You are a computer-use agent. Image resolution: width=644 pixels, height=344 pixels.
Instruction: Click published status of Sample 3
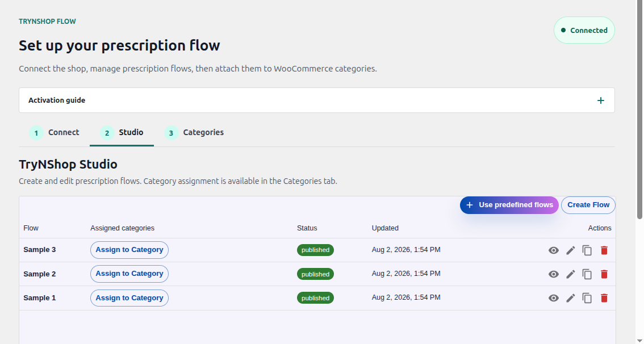[315, 250]
